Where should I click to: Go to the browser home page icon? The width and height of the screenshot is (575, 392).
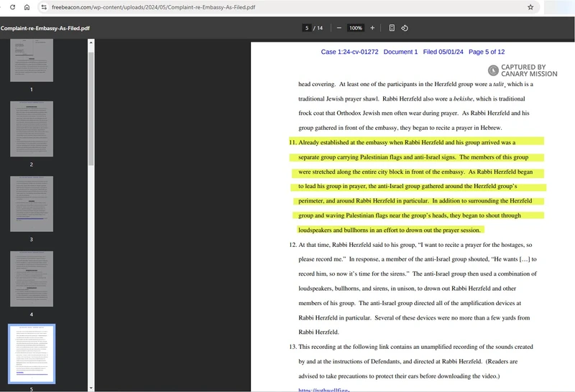click(x=27, y=7)
